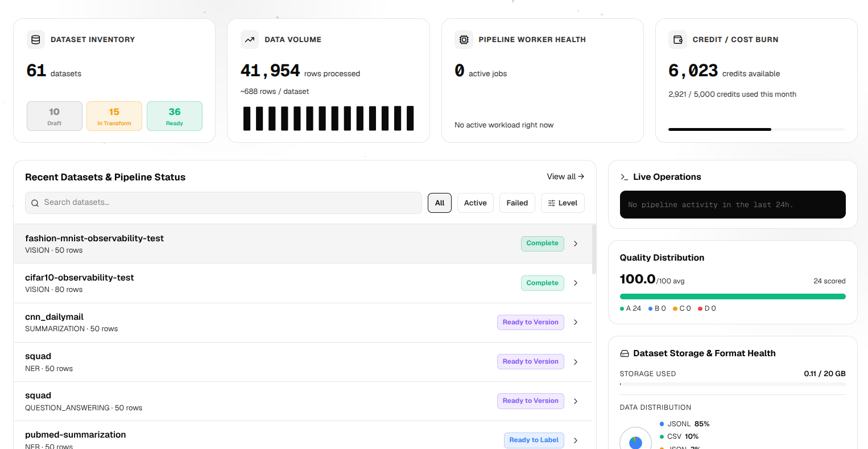
Task: Click the blue B 0 legend dot
Action: [651, 308]
